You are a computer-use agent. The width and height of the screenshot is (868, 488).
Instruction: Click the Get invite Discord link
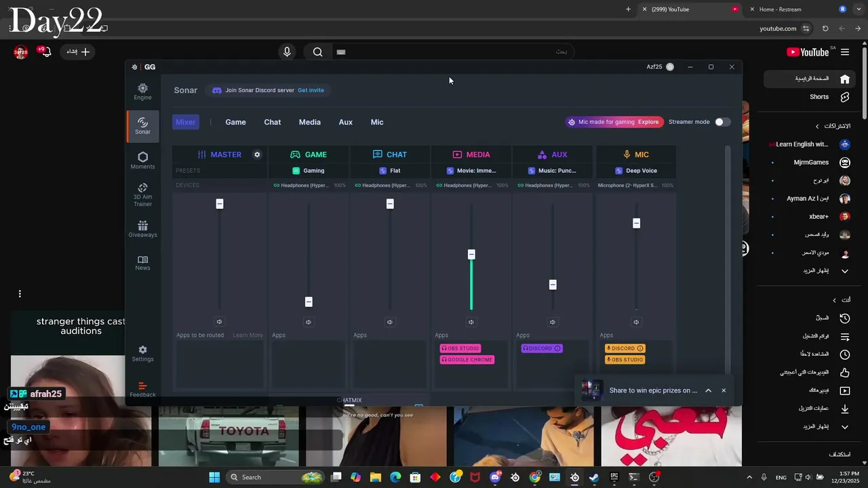tap(311, 90)
